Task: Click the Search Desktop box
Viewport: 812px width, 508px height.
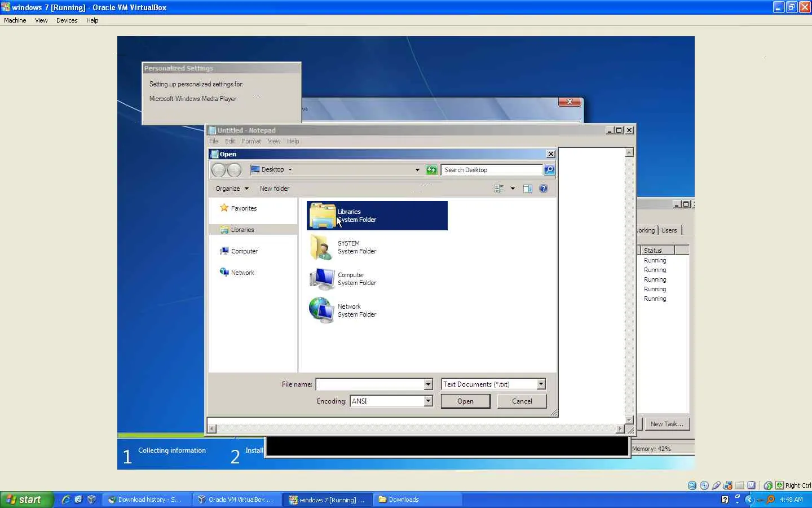Action: pos(492,170)
